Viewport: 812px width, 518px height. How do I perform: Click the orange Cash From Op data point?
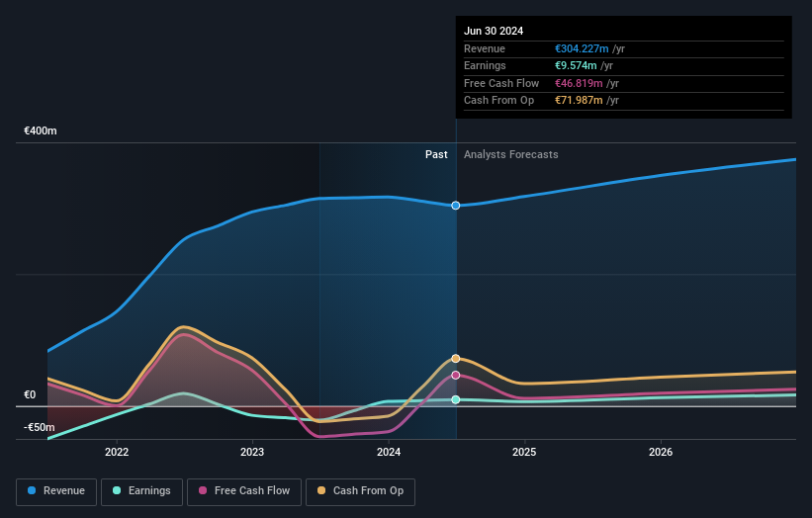(x=456, y=359)
